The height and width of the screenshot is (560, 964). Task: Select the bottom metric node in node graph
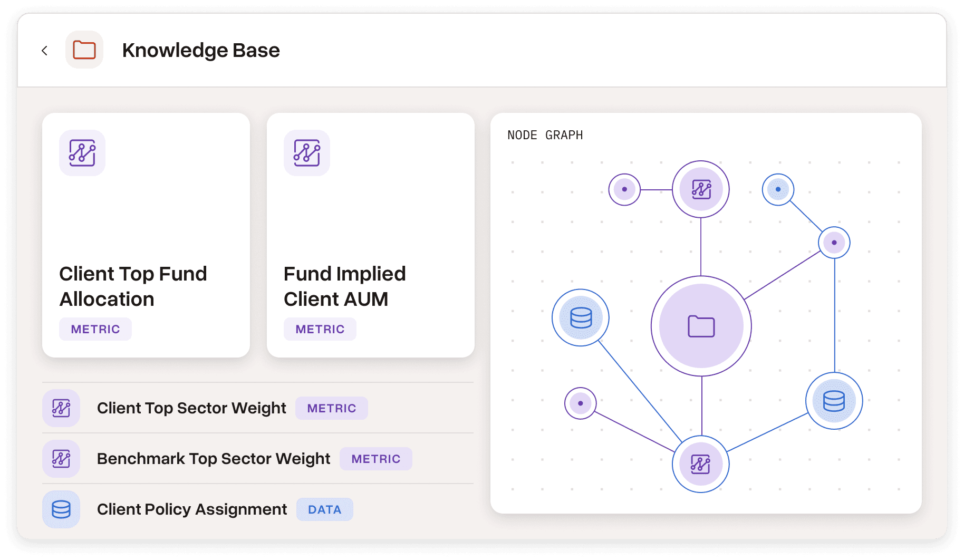[701, 465]
